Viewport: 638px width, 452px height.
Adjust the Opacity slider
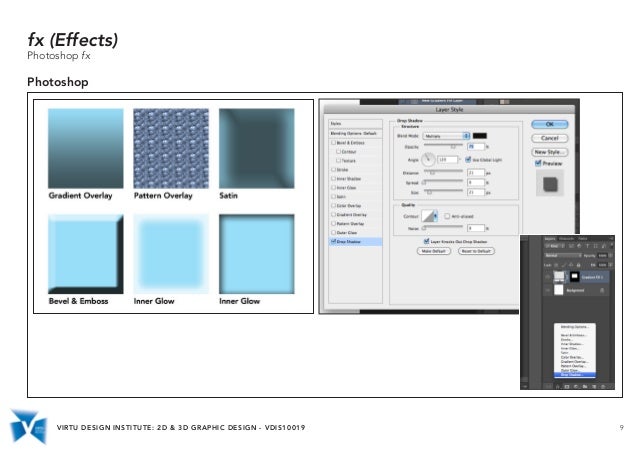[443, 146]
